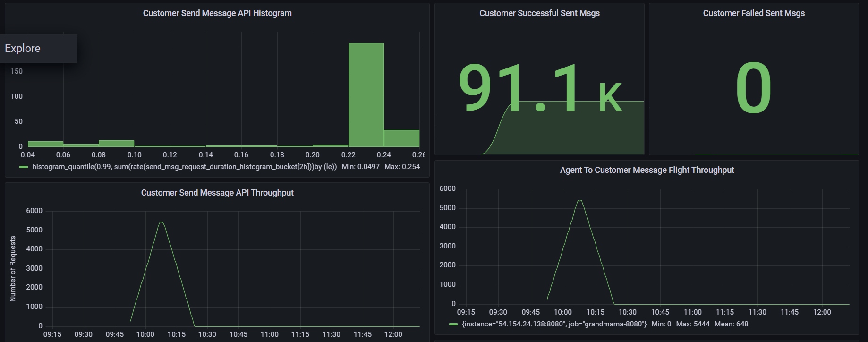
Task: Sort by Max: 5444 legend value
Action: (693, 324)
